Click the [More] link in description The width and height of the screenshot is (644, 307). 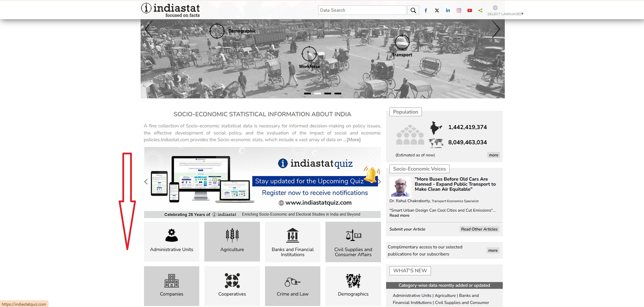click(353, 140)
